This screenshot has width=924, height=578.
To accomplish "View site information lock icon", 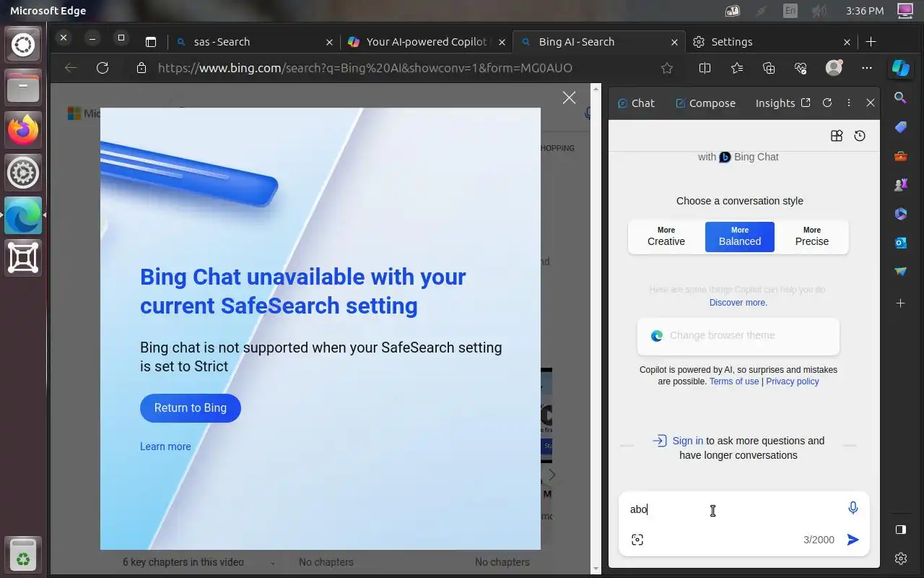I will click(x=141, y=68).
